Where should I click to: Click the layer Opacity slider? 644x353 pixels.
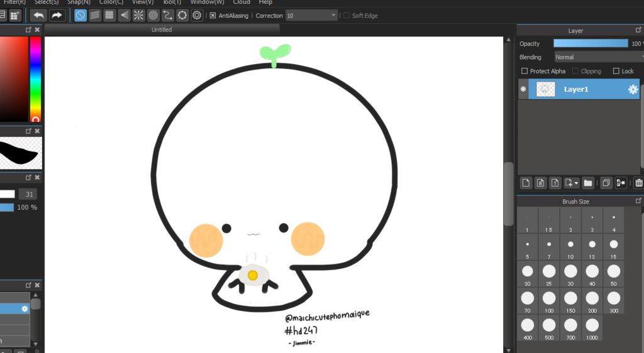591,43
